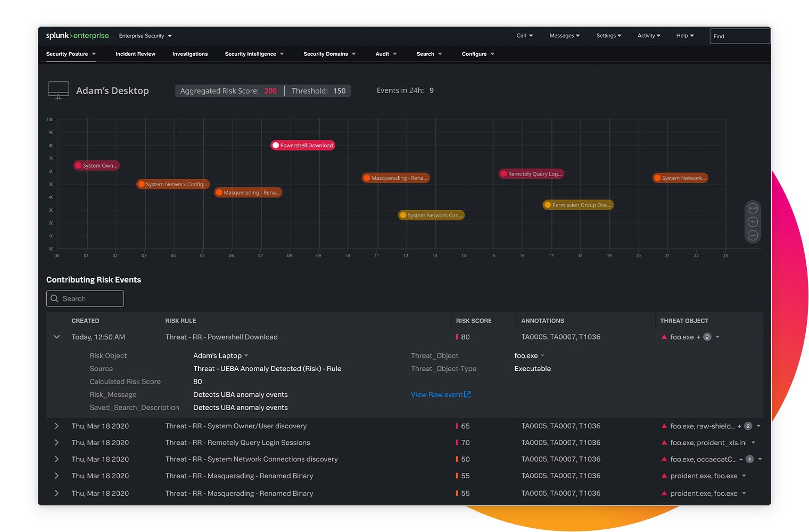Click the red threat triangle beside foo.exe
Image resolution: width=809 pixels, height=532 pixels.
pyautogui.click(x=664, y=337)
